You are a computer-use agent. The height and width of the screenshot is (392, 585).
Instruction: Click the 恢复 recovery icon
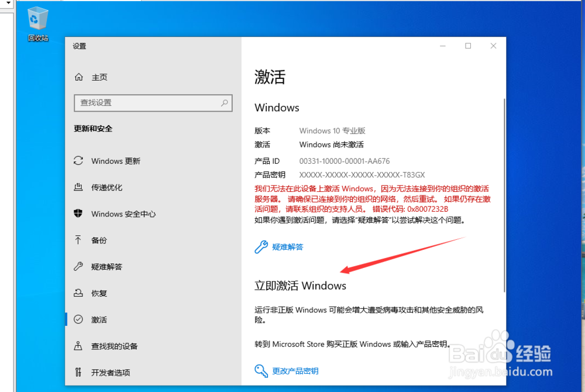(x=78, y=293)
